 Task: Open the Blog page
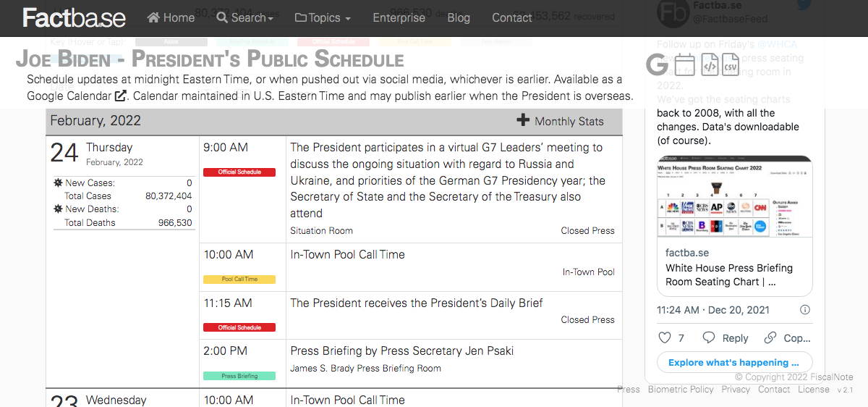tap(459, 18)
